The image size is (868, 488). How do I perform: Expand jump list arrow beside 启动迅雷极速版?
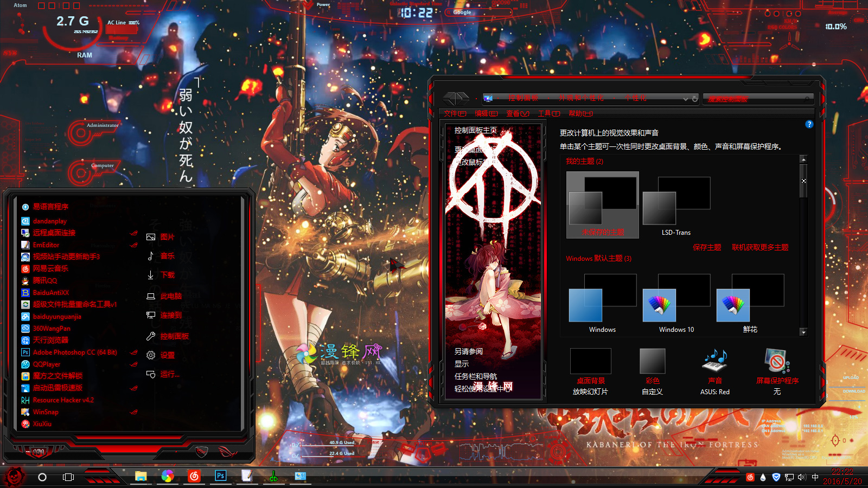(134, 388)
